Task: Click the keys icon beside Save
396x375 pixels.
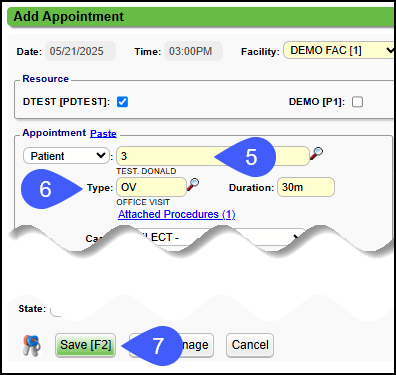Action: tap(31, 345)
